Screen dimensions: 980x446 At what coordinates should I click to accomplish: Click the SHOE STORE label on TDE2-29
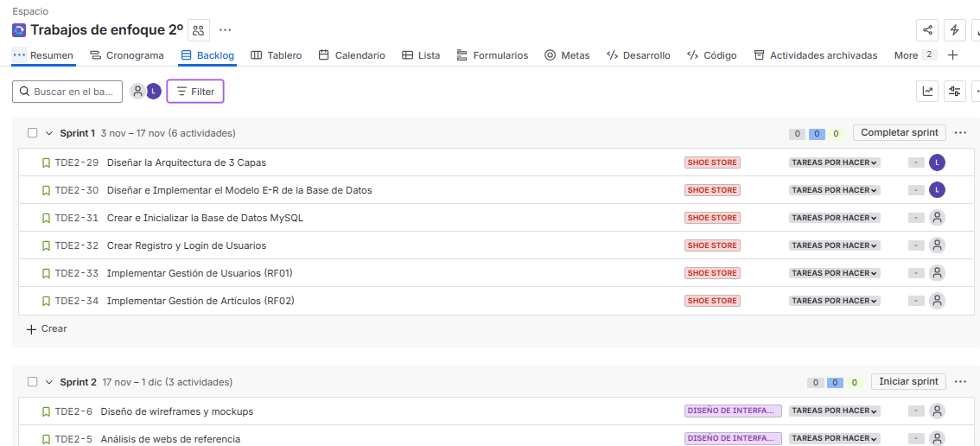[x=712, y=162]
